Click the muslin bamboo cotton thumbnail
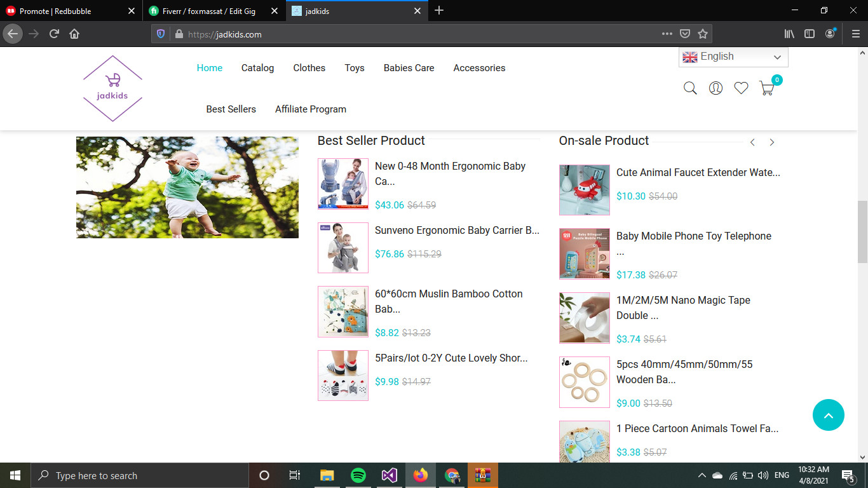The height and width of the screenshot is (488, 868). pyautogui.click(x=343, y=311)
